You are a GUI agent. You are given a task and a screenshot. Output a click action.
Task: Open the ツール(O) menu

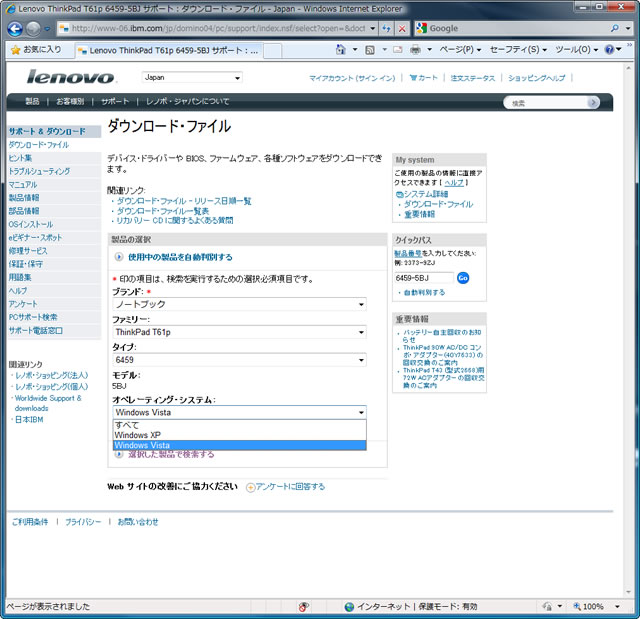[x=576, y=50]
